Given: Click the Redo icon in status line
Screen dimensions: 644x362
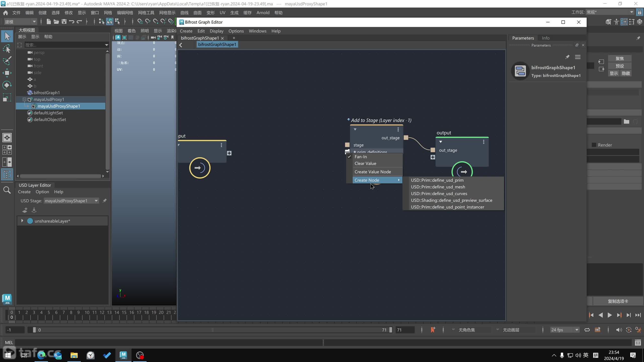Looking at the screenshot, I should [x=79, y=22].
